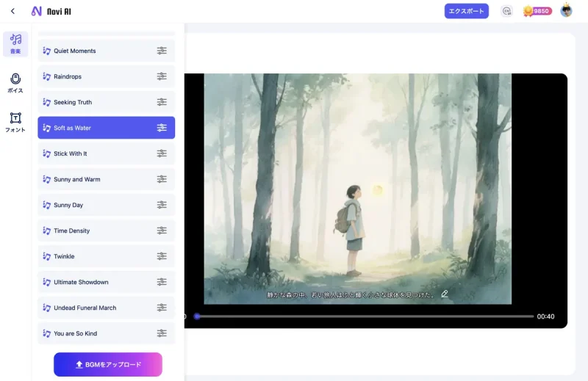
Task: Click the 9850 credits badge
Action: (x=537, y=11)
